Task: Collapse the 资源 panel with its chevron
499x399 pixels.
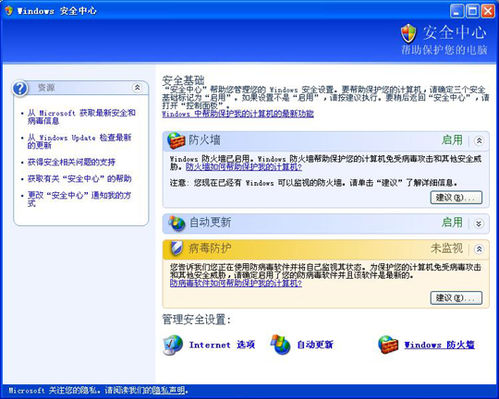Action: point(137,88)
